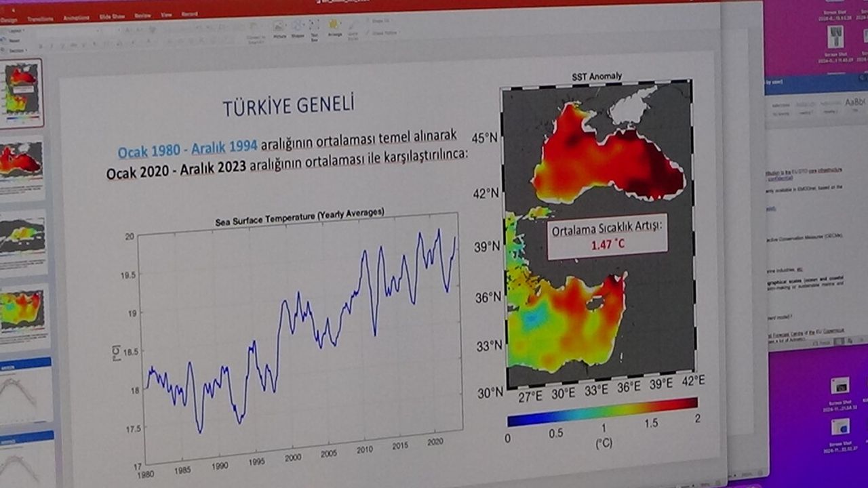This screenshot has width=868, height=488.
Task: Click the 'Ortalama Sıcaklık Artışı' text box
Action: pyautogui.click(x=607, y=238)
